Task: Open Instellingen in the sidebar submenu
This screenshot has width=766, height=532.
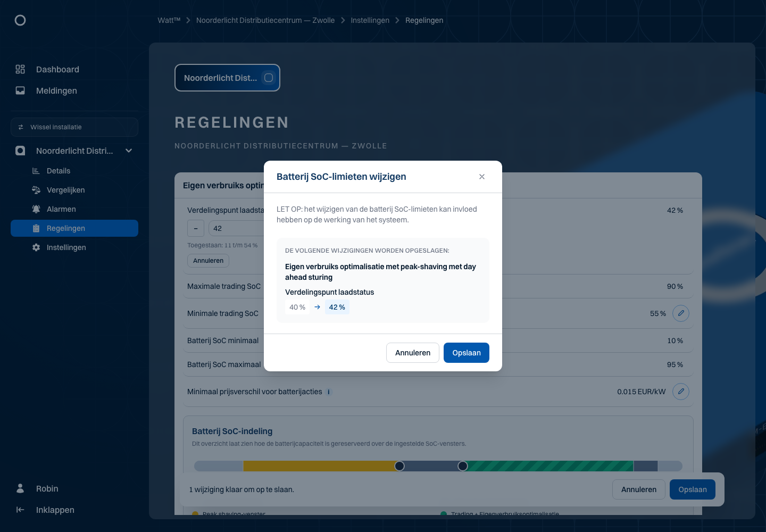Action: (66, 247)
